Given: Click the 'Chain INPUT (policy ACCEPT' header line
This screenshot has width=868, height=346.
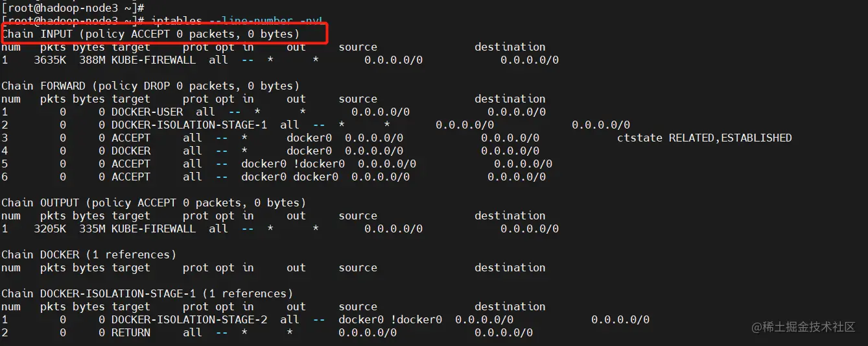Looking at the screenshot, I should click(150, 34).
